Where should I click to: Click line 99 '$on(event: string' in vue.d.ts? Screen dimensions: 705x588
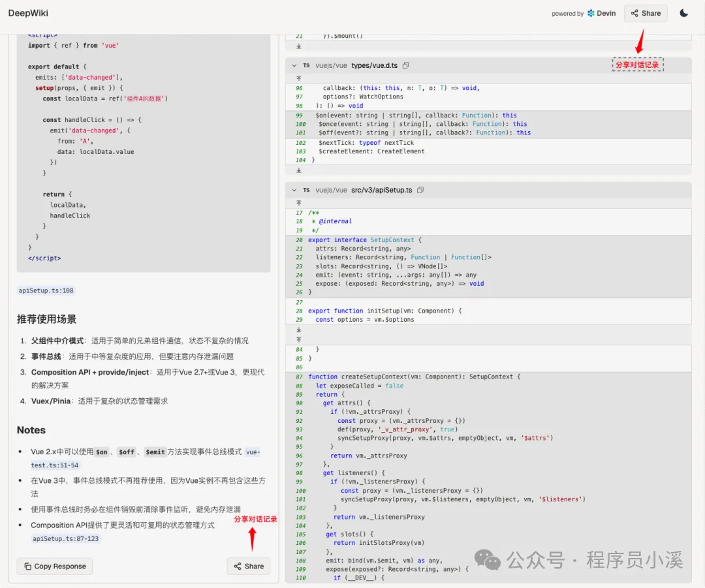[416, 116]
